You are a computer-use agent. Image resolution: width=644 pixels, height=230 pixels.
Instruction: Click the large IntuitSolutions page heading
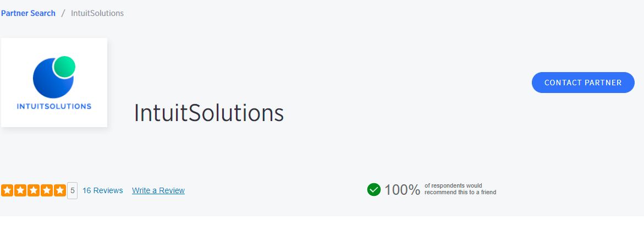(209, 113)
